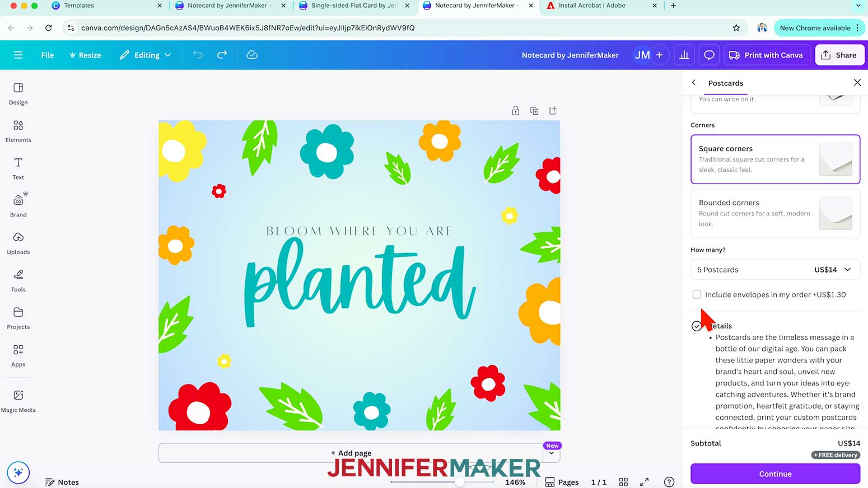
Task: Reload the browser page
Action: coord(49,27)
